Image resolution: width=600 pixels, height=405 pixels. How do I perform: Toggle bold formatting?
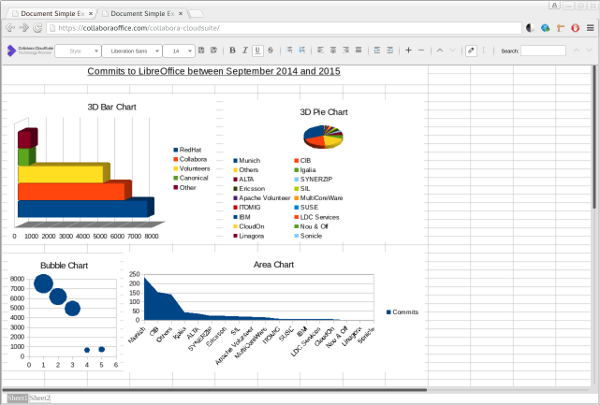(x=232, y=50)
